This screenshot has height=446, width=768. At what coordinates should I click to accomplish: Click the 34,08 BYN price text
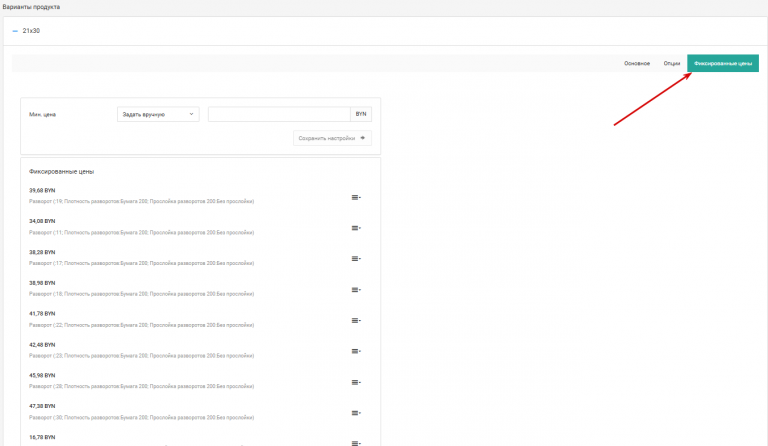pos(42,221)
